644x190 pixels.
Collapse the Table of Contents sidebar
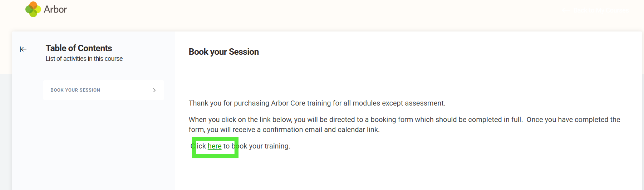(x=23, y=49)
